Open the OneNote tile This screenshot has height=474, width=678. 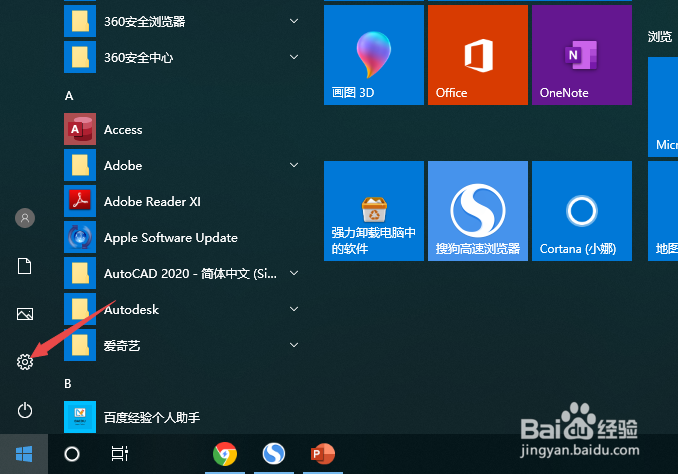[x=582, y=55]
